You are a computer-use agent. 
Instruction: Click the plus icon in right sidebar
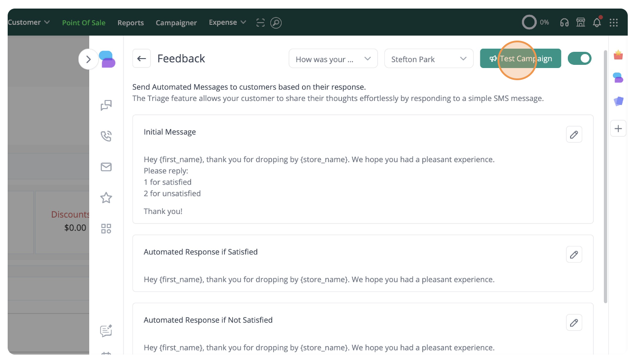point(618,129)
